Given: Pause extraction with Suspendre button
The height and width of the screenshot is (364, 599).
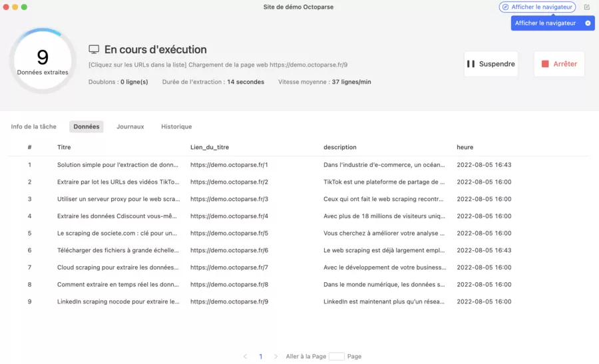Looking at the screenshot, I should tap(491, 64).
